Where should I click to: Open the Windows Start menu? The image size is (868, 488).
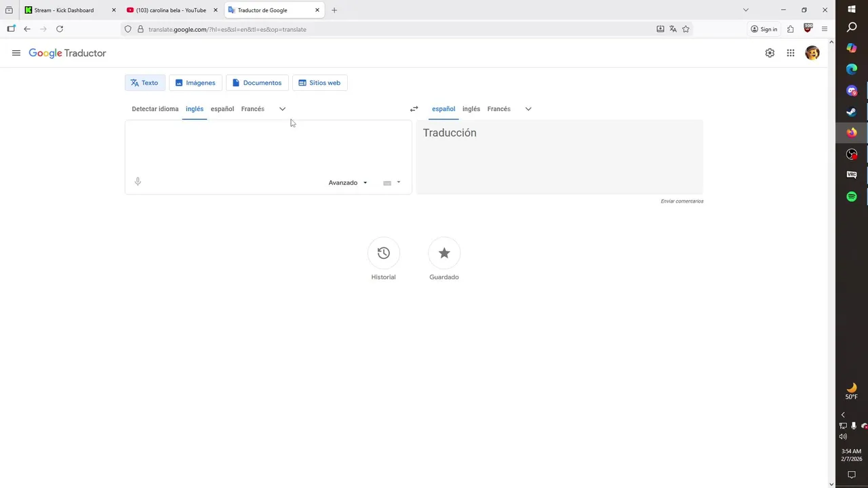tap(852, 9)
